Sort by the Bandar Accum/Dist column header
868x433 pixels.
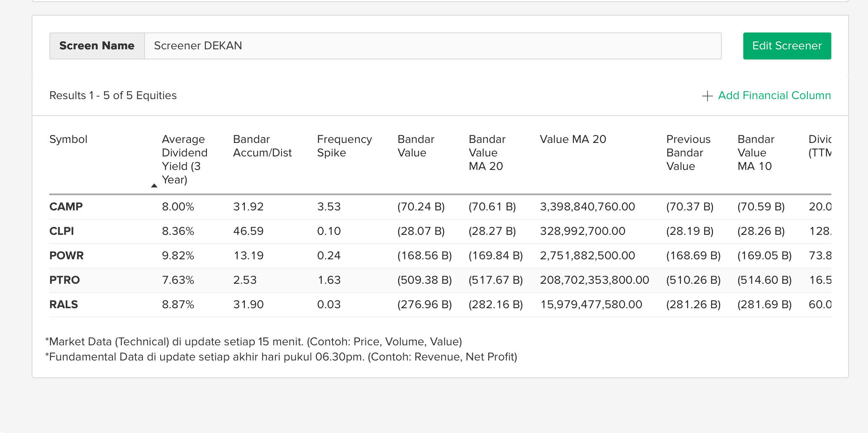click(x=262, y=146)
